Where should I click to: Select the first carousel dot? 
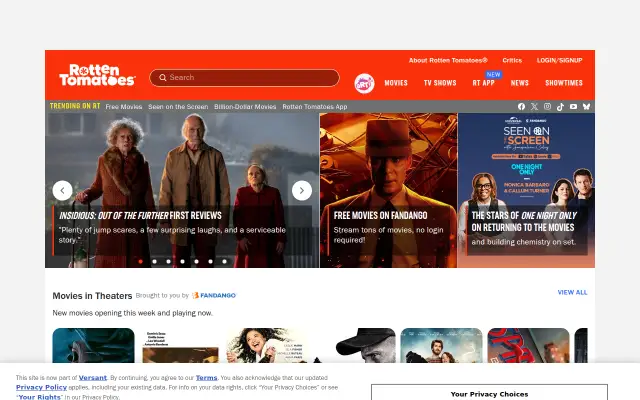(x=140, y=262)
